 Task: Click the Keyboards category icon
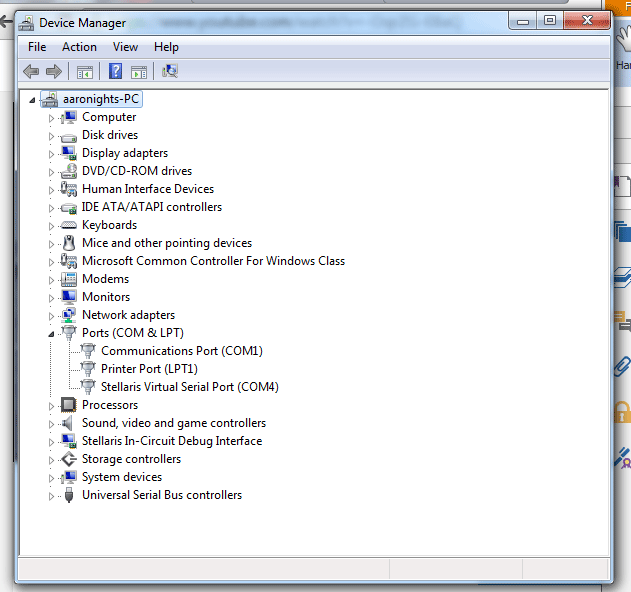[68, 225]
